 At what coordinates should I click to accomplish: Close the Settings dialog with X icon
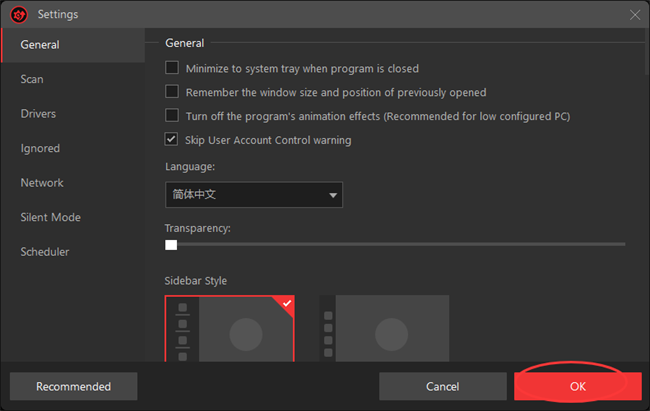[x=634, y=14]
